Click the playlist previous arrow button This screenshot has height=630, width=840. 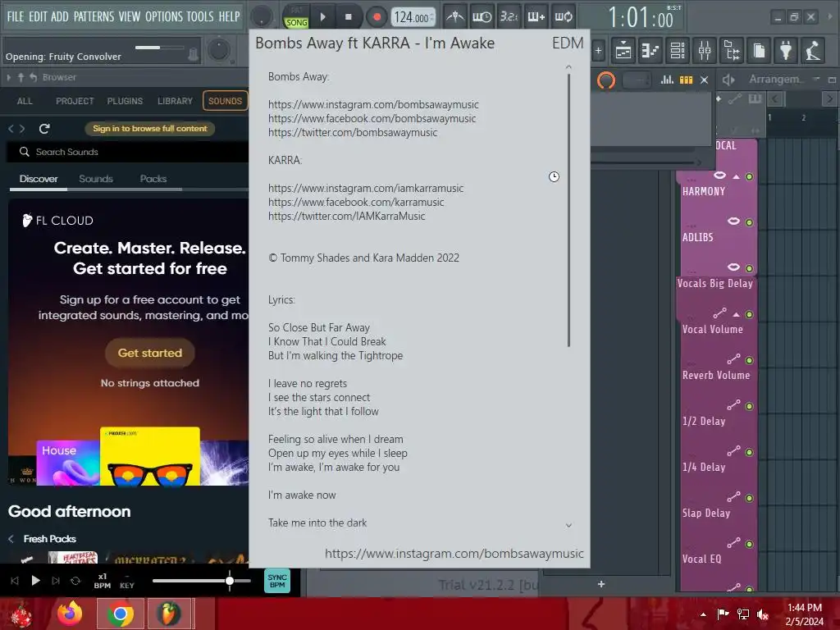click(774, 98)
